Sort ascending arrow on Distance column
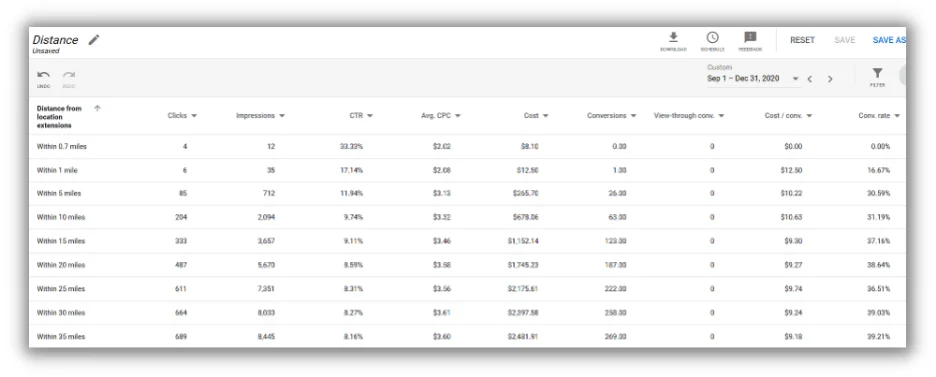Image resolution: width=936 pixels, height=377 pixels. point(97,108)
